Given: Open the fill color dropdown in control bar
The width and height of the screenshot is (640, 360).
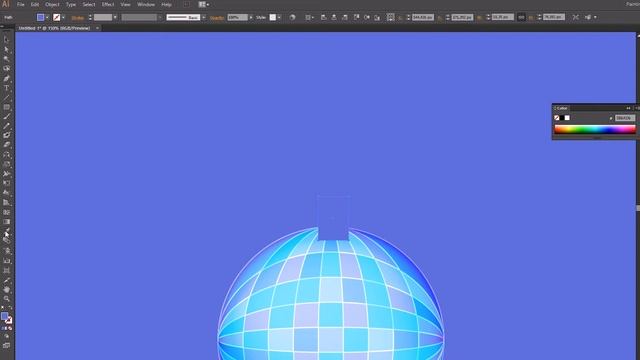Looking at the screenshot, I should (x=47, y=17).
